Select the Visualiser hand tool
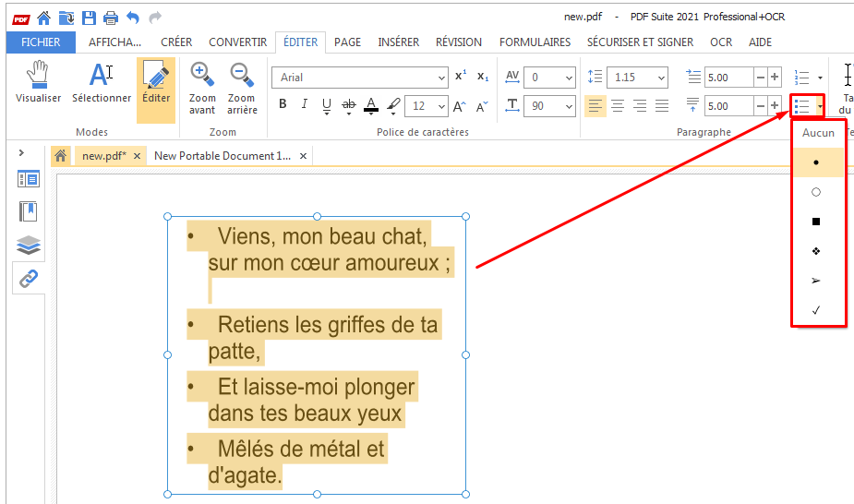This screenshot has height=504, width=854. click(38, 82)
